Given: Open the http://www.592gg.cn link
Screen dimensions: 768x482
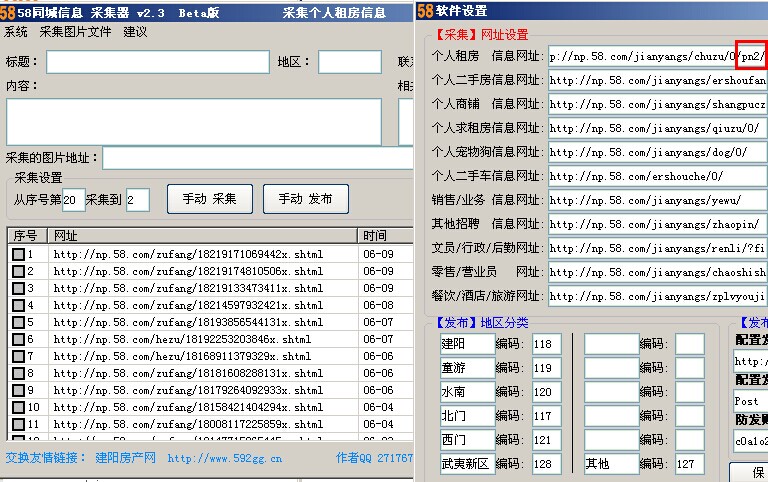Looking at the screenshot, I should 225,458.
